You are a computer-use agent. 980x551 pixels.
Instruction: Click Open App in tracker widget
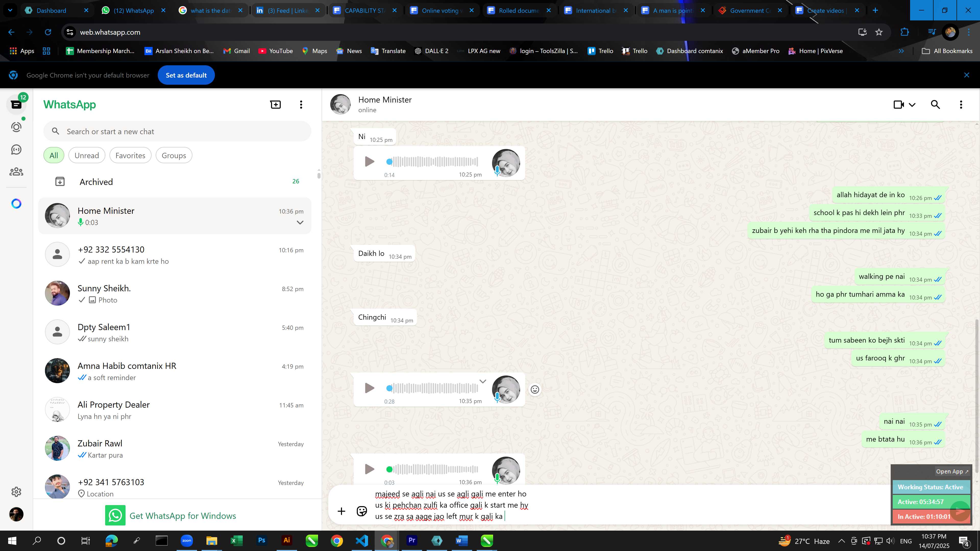(952, 471)
